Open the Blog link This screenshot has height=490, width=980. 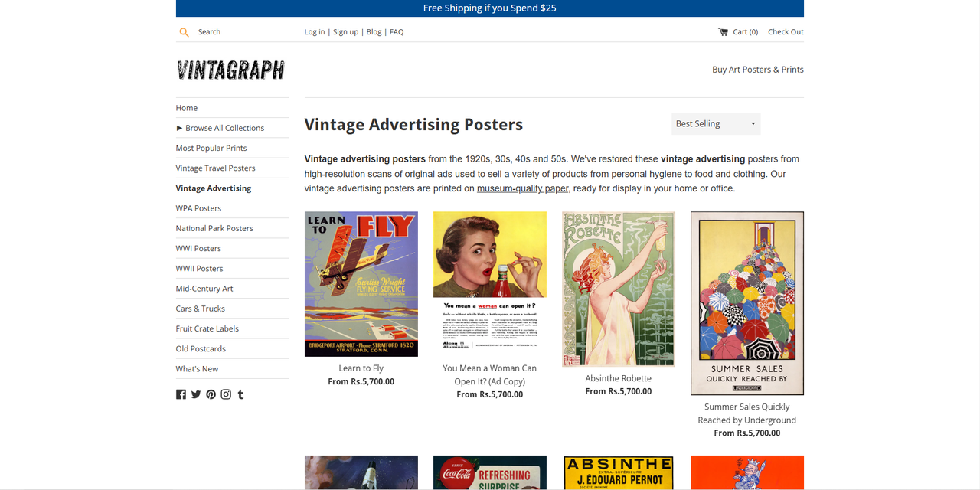tap(374, 32)
